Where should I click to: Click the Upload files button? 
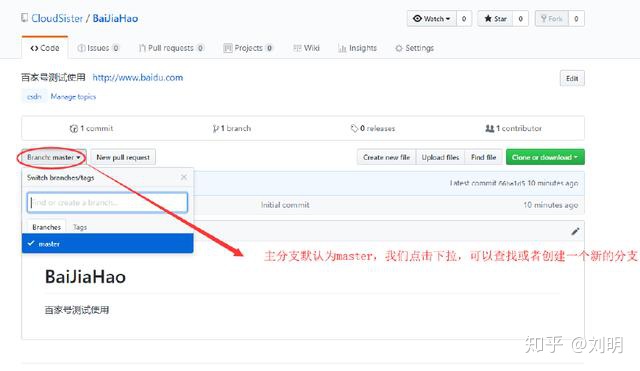440,157
